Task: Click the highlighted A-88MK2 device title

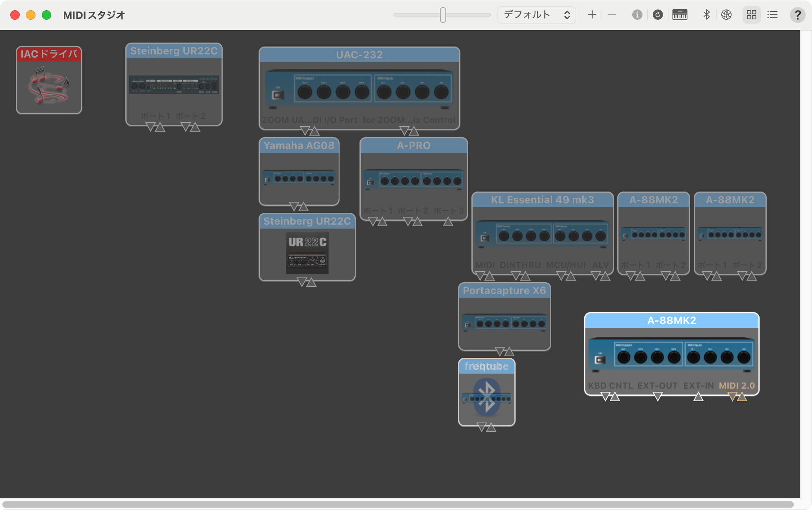Action: tap(672, 320)
